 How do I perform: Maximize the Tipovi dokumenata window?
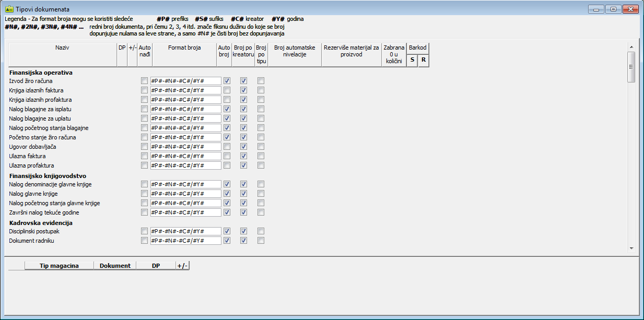tap(613, 9)
